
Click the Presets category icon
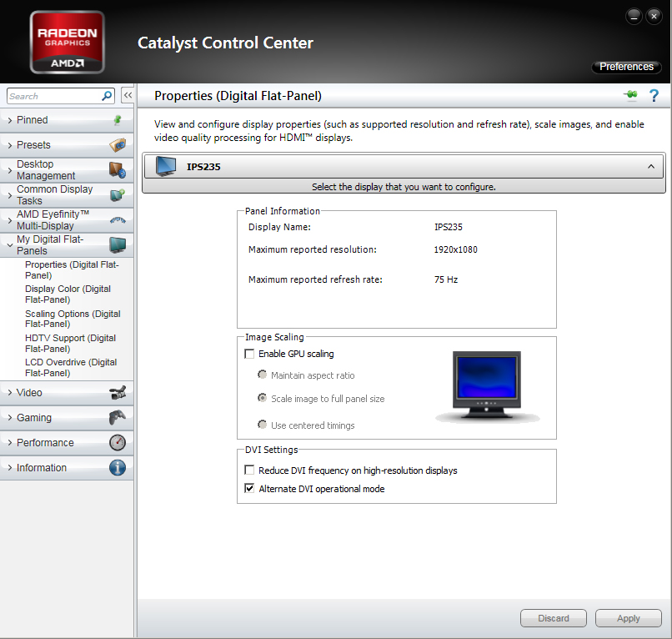[x=118, y=145]
